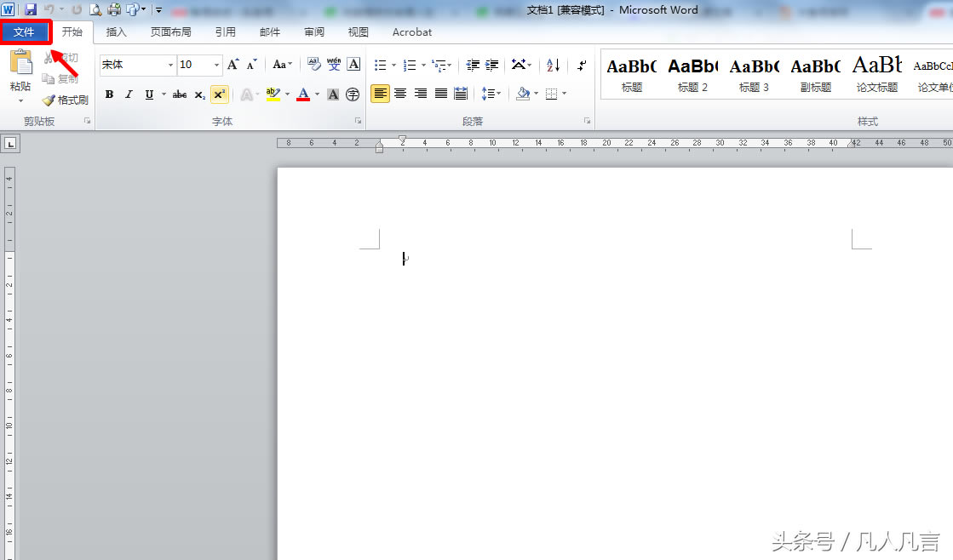Image resolution: width=953 pixels, height=560 pixels.
Task: Toggle subscript formatting
Action: (x=199, y=94)
